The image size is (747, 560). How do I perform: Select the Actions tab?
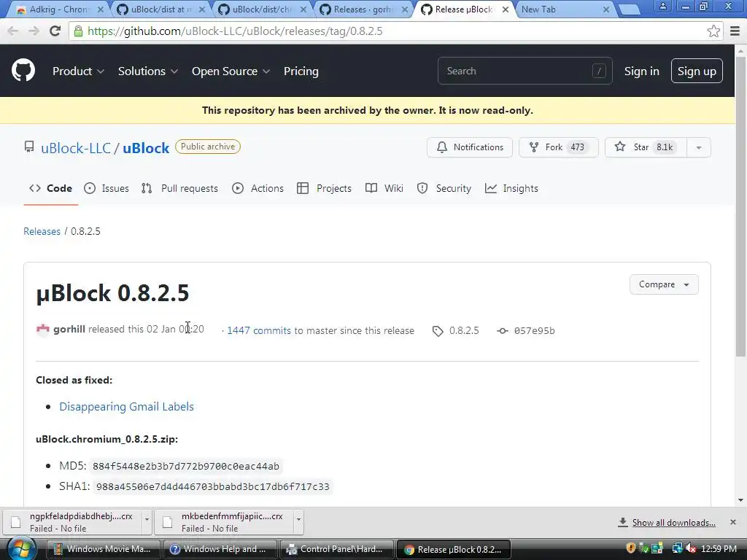click(258, 188)
